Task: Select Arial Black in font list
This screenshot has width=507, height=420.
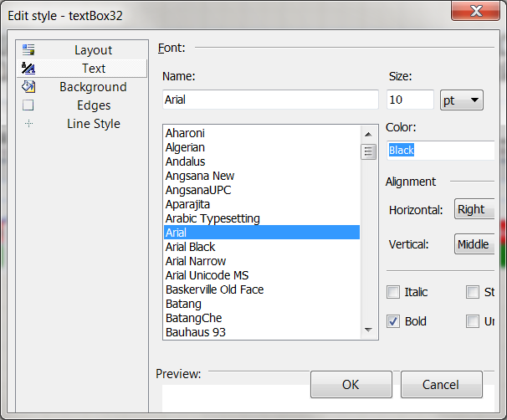Action: point(191,247)
